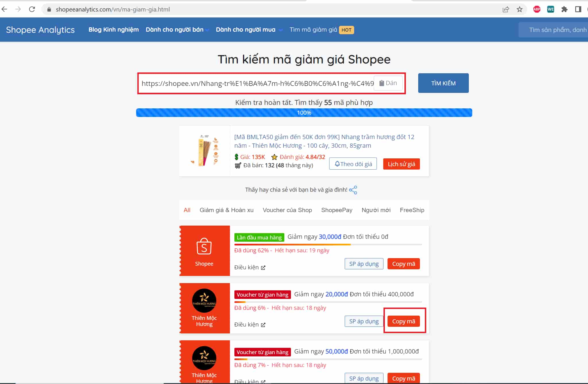Open the AdBlock Plus extension icon
The height and width of the screenshot is (384, 588).
[537, 9]
